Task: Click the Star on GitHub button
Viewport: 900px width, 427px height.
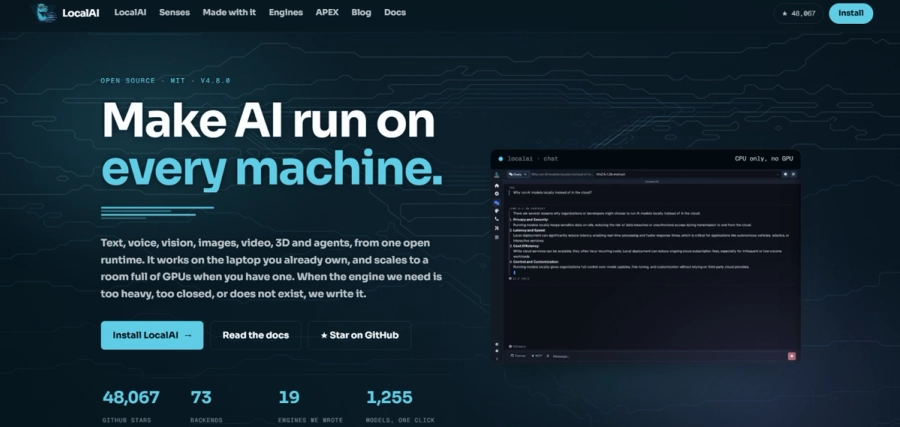Action: tap(359, 335)
